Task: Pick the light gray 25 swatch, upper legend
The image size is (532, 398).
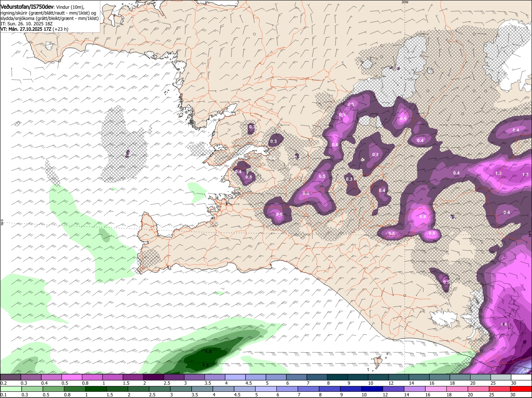Action: 501,377
